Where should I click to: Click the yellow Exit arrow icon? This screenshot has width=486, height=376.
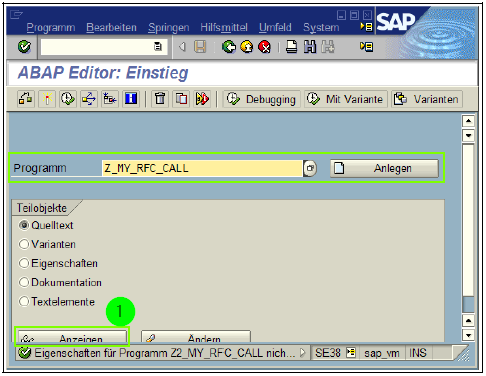[247, 47]
